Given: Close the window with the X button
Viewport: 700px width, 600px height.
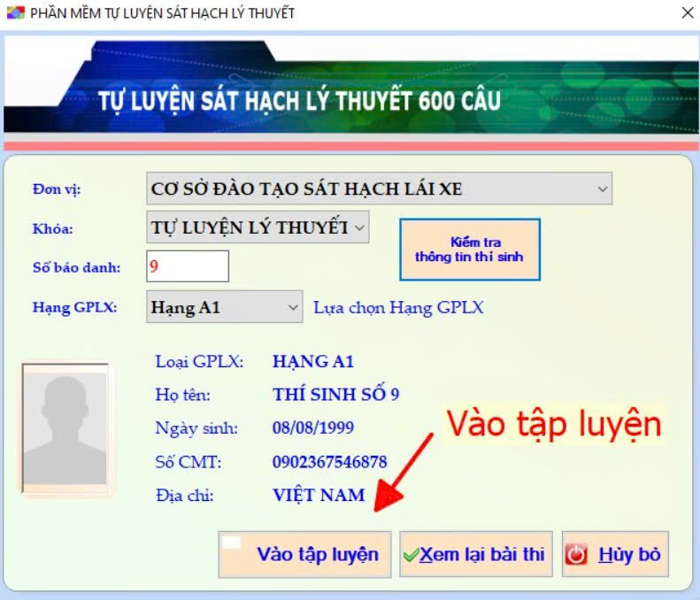Looking at the screenshot, I should (x=688, y=13).
